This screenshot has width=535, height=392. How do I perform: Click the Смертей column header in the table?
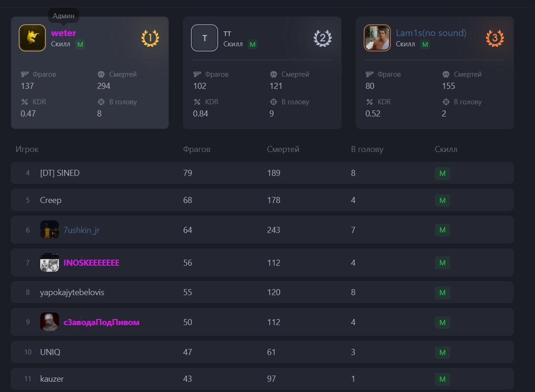pos(283,149)
